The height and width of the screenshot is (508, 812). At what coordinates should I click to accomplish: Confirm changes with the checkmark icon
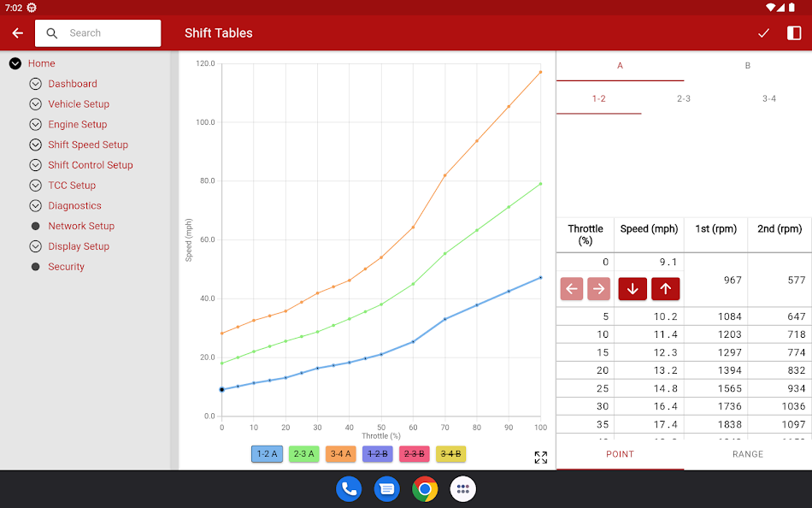click(x=763, y=33)
